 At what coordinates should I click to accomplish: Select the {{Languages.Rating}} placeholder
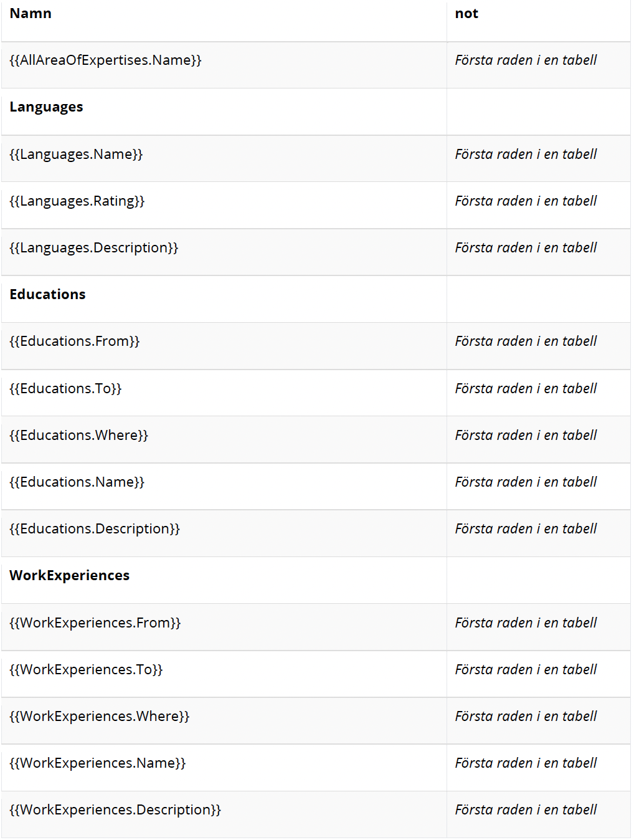point(77,201)
